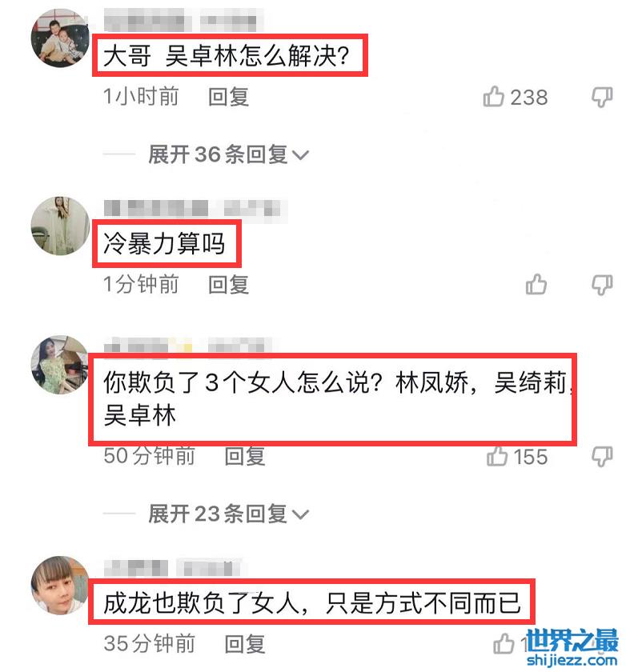Like the 成龙也欺负了女人 comment
Screen dimensions: 626x672
coord(504,644)
